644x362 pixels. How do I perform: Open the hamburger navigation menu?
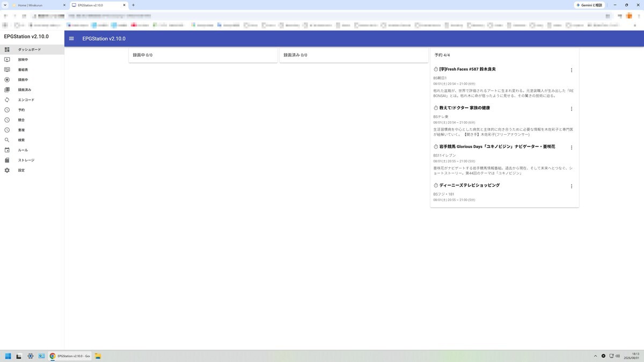[71, 39]
